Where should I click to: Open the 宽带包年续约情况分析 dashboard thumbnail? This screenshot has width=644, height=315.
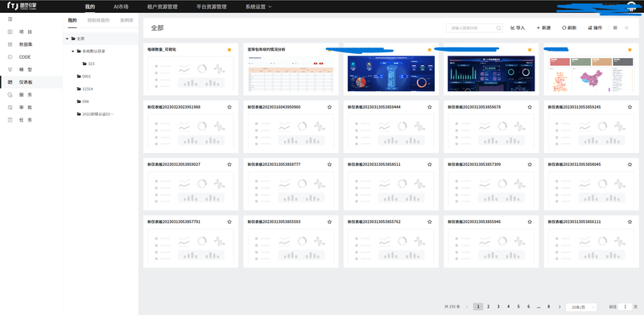click(291, 74)
